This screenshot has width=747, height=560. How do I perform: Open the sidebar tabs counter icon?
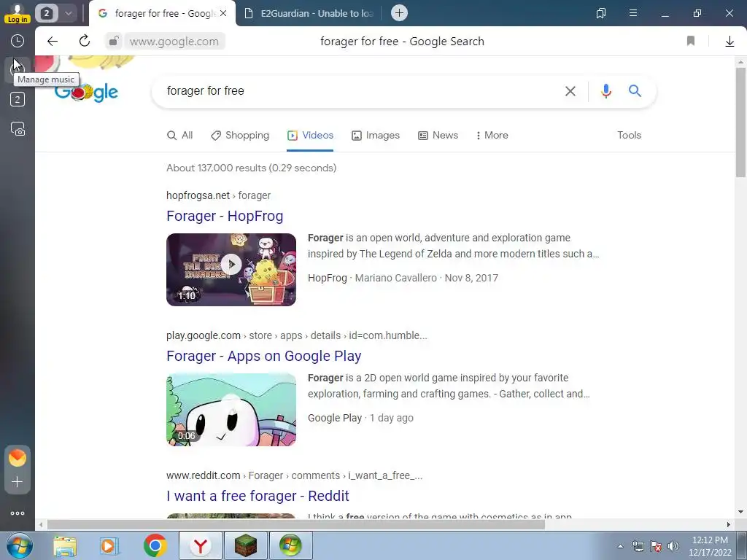[18, 99]
